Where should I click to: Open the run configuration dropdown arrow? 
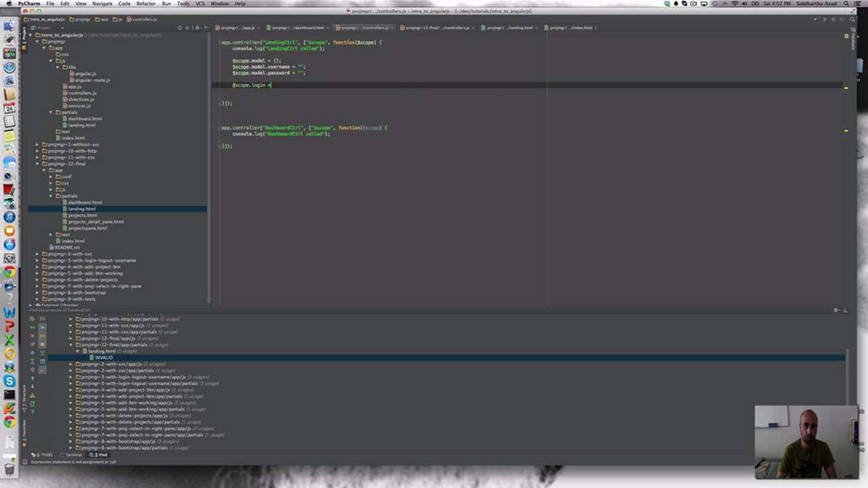coord(816,20)
